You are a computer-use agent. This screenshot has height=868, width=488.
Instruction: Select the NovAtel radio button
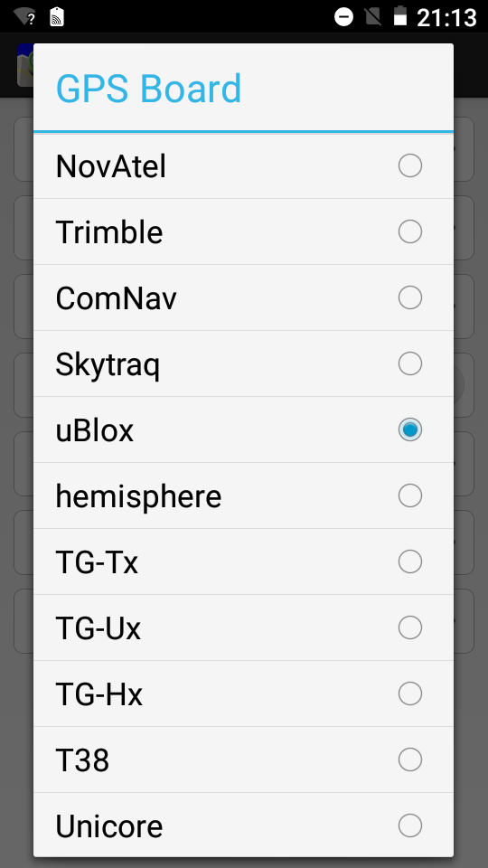410,165
